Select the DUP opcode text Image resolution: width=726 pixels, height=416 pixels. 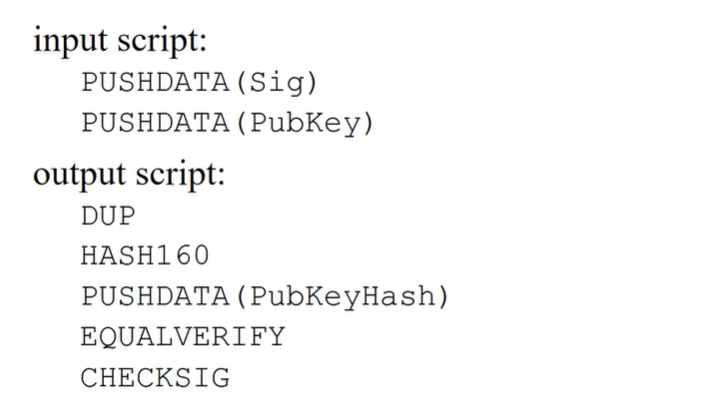click(x=108, y=215)
